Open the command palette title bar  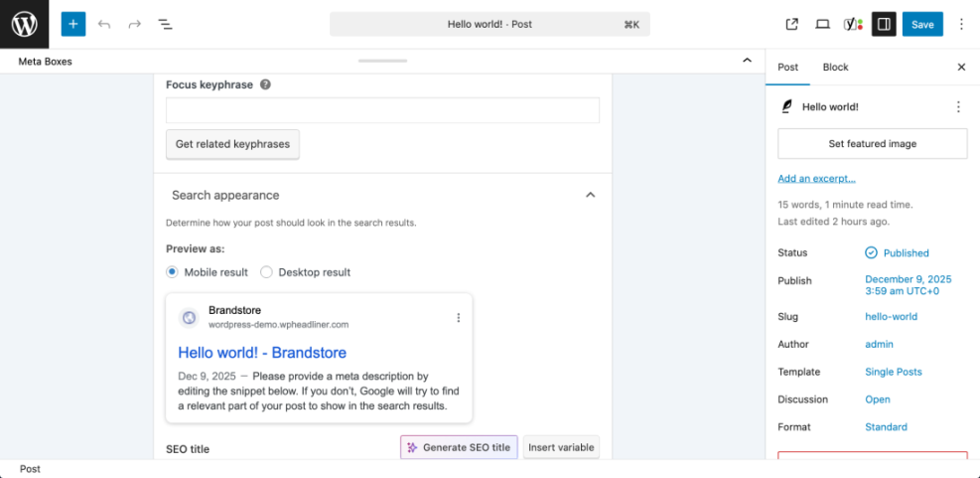(x=490, y=25)
